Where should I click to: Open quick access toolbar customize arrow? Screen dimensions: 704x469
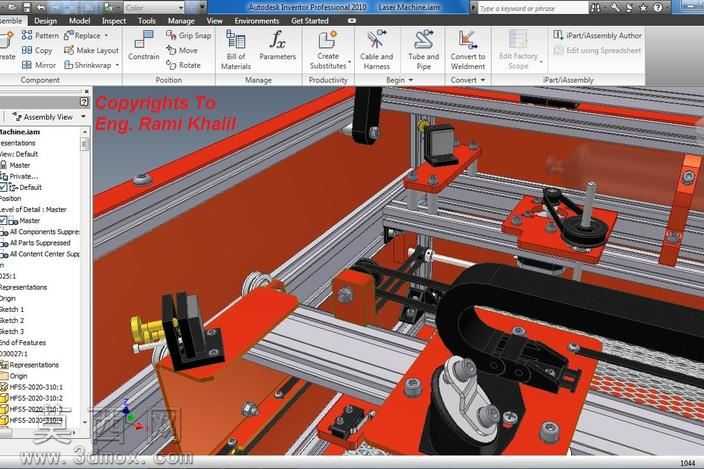click(x=202, y=7)
